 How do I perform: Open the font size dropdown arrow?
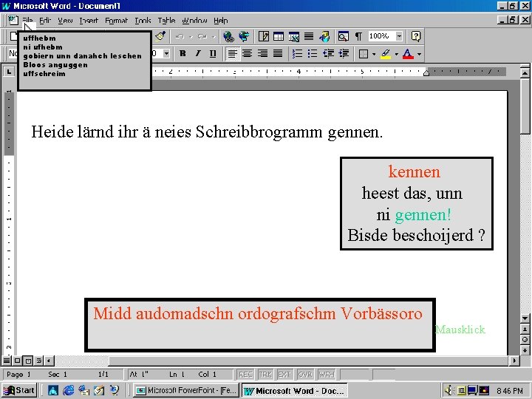click(x=166, y=54)
